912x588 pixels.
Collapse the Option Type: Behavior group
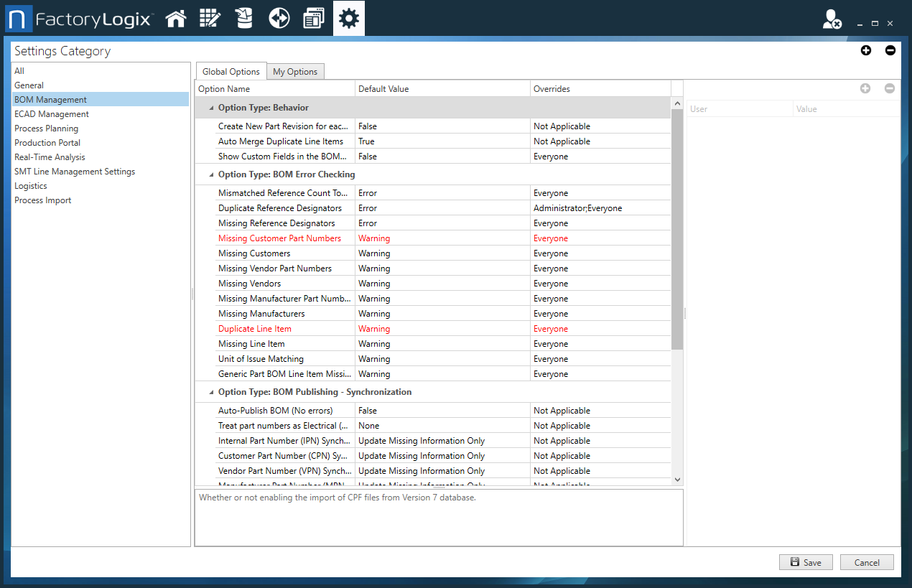(210, 107)
